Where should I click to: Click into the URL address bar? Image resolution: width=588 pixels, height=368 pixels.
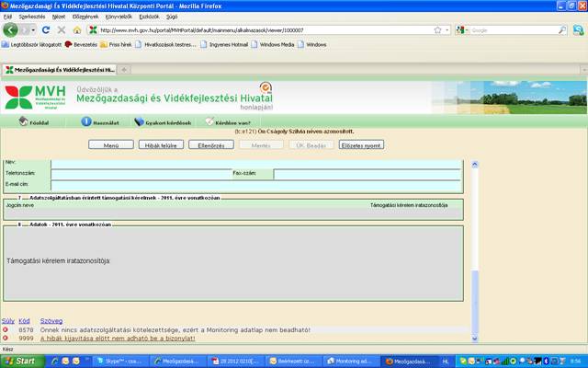[263, 30]
